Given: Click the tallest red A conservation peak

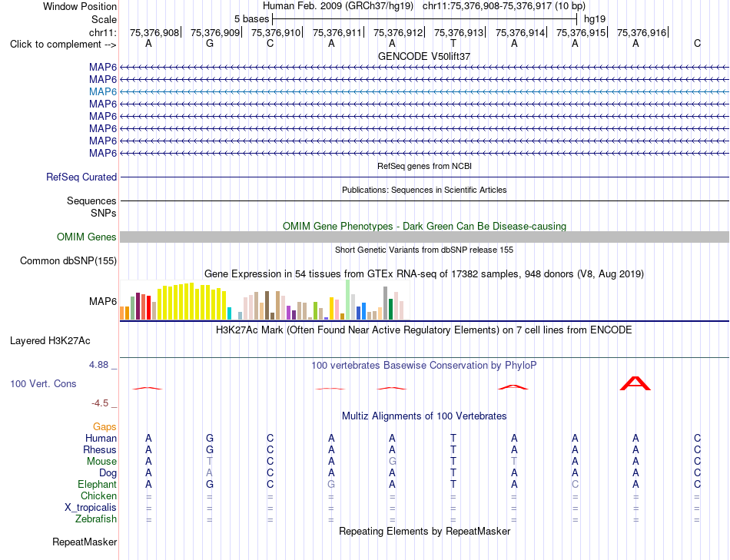Looking at the screenshot, I should pyautogui.click(x=635, y=383).
